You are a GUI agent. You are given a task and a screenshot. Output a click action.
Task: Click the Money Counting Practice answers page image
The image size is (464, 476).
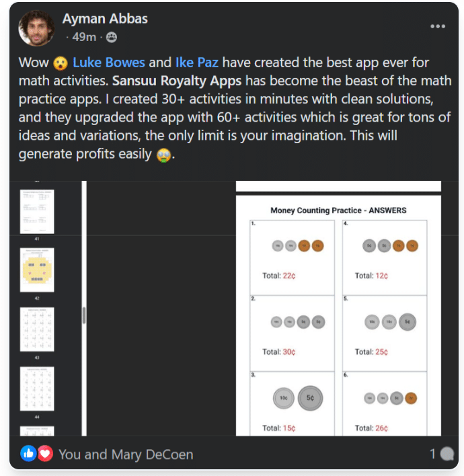point(338,316)
